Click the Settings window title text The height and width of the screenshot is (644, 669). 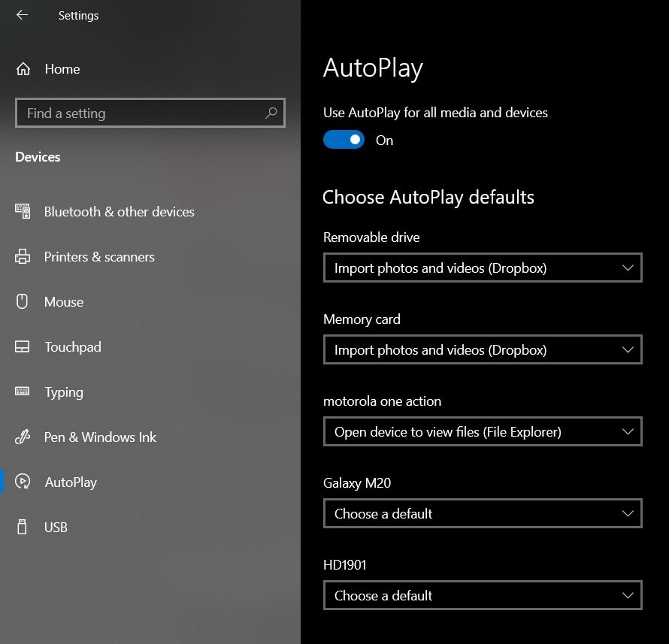tap(78, 16)
